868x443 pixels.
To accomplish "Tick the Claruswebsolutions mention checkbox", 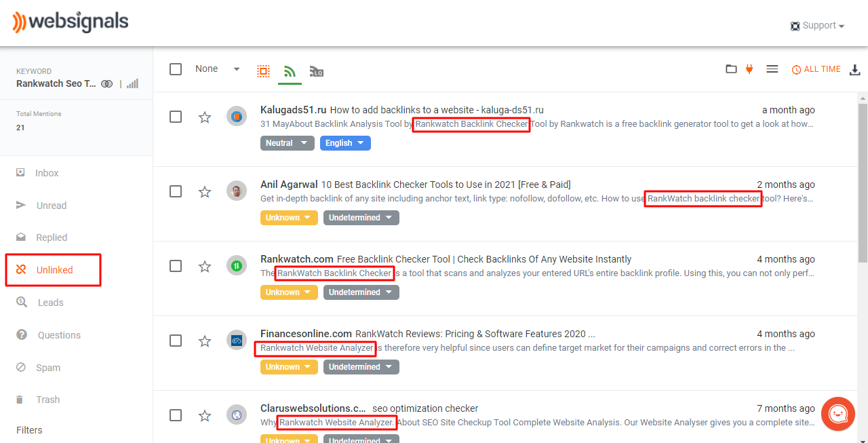I will coord(176,415).
